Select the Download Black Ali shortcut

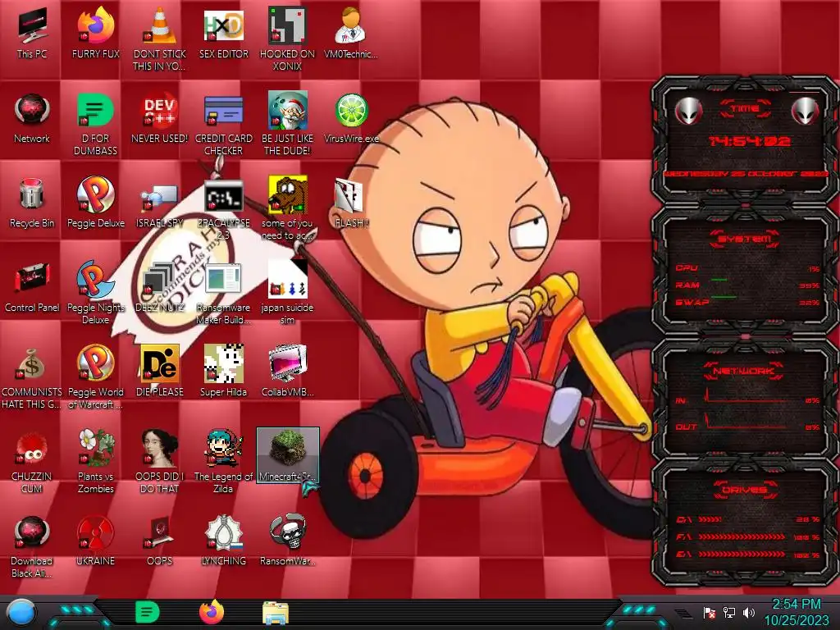pos(32,546)
